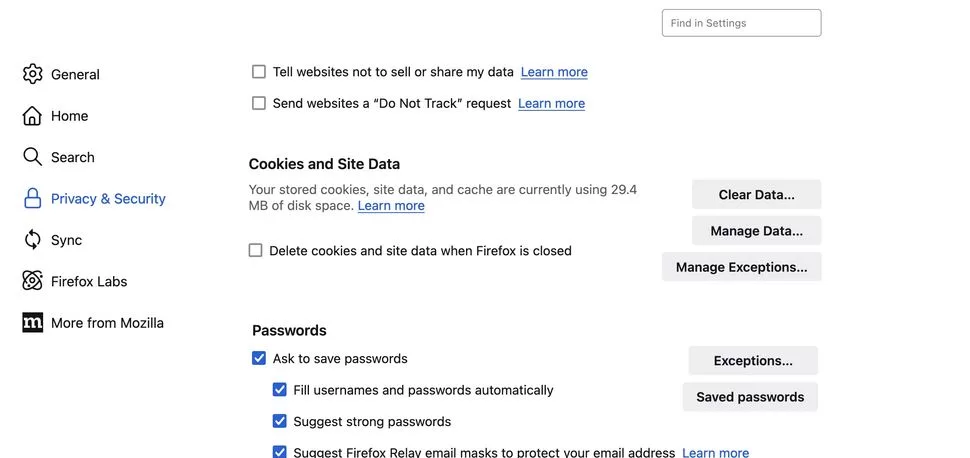
Task: Click the More from Mozilla icon
Action: 32,322
